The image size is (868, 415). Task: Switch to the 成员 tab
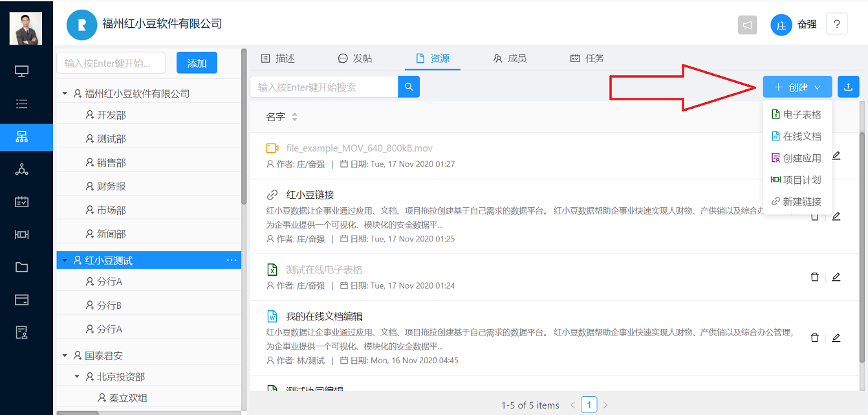(510, 58)
